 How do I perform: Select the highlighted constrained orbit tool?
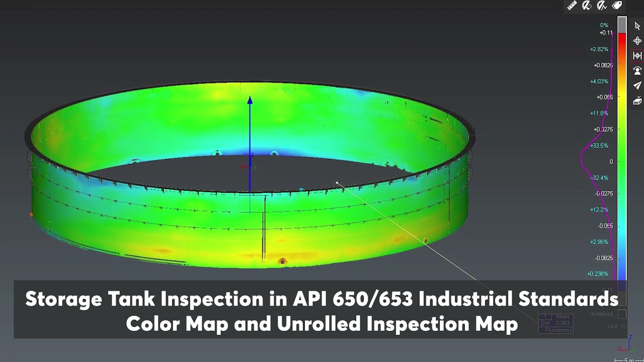click(x=637, y=55)
